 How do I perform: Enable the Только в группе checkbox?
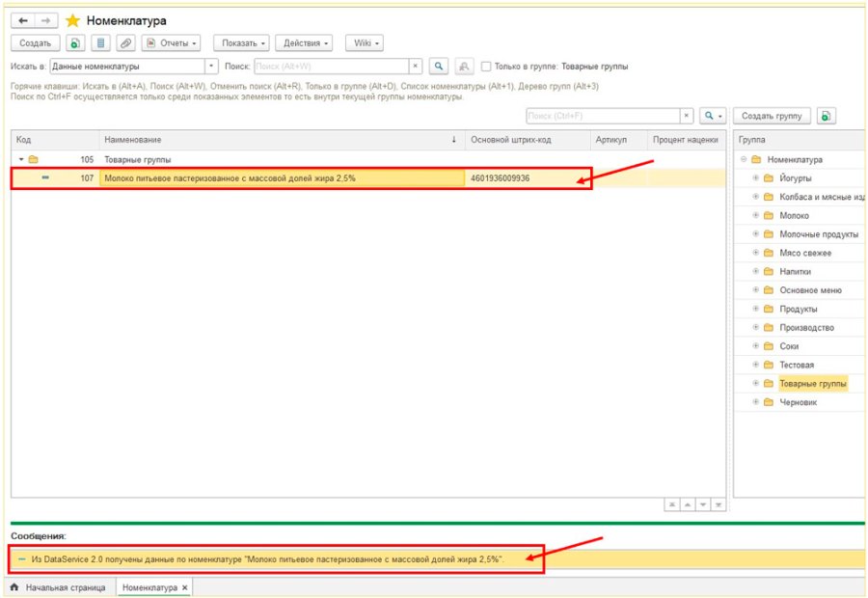point(486,67)
